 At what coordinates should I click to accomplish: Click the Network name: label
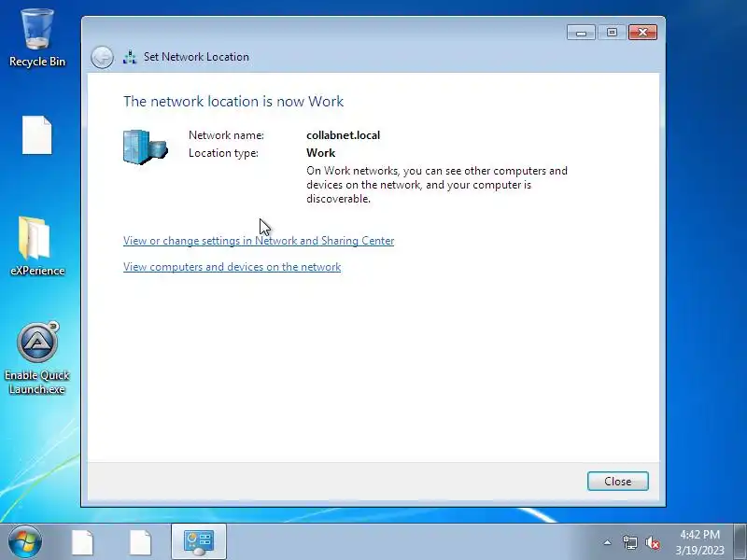tap(226, 135)
